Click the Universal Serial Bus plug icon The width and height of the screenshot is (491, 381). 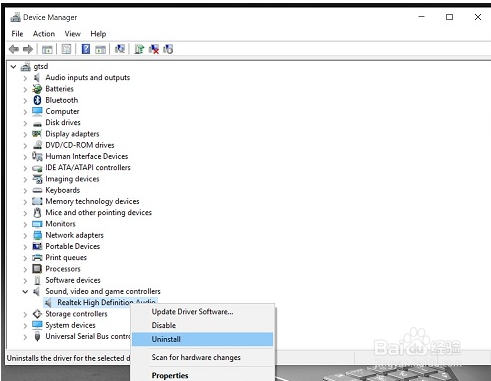click(37, 336)
